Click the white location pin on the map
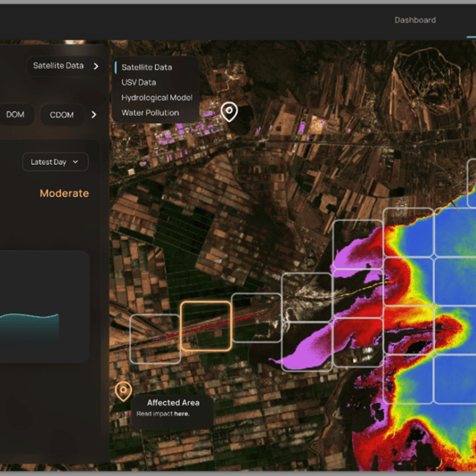 pyautogui.click(x=230, y=111)
